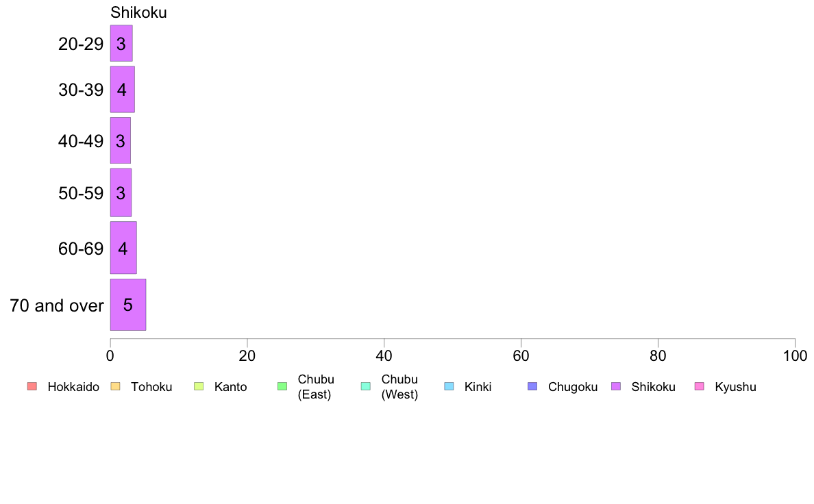Click the 100 tick on x-axis
Image resolution: width=814 pixels, height=504 pixels.
tap(795, 355)
